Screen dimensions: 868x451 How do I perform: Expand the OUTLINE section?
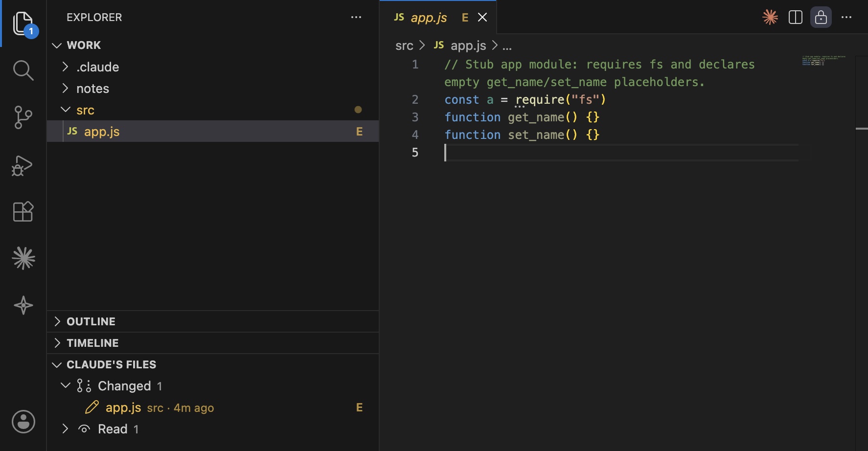[213, 321]
